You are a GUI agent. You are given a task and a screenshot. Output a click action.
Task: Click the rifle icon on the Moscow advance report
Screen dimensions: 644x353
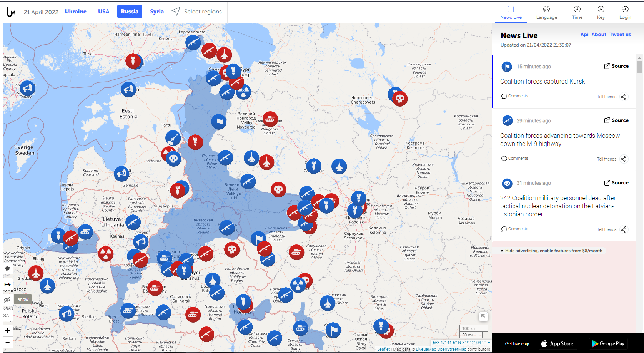507,121
